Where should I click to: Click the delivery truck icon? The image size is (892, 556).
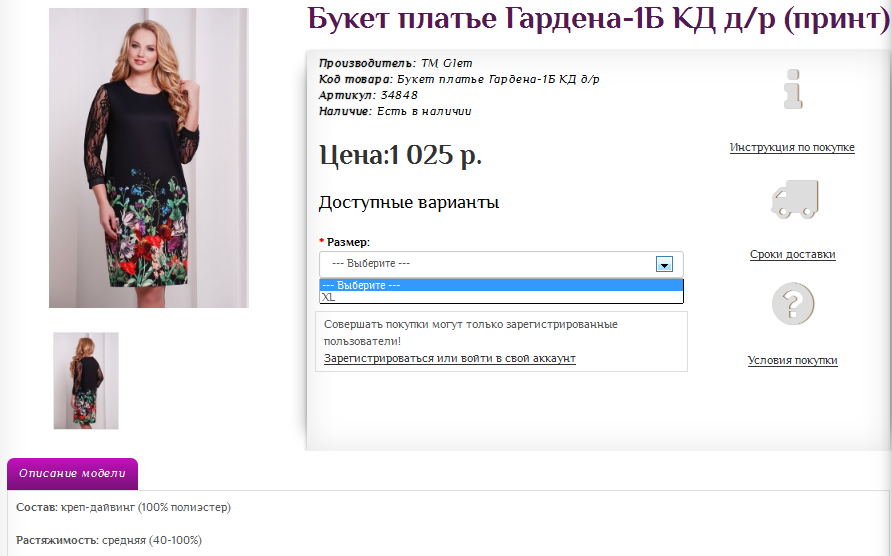pos(794,199)
